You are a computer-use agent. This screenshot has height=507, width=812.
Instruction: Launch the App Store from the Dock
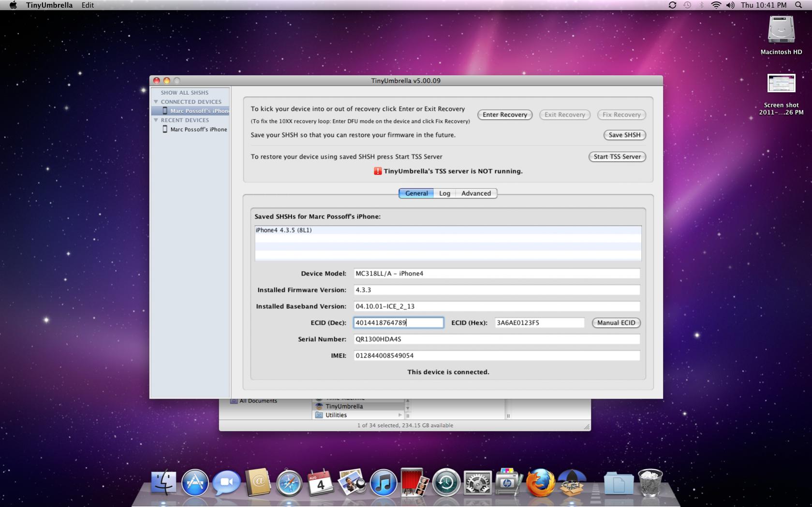point(195,482)
